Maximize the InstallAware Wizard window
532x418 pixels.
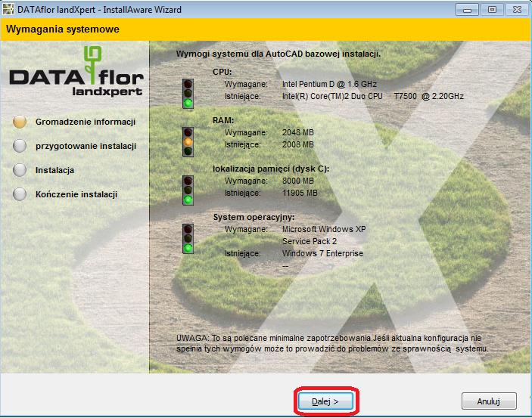(492, 10)
